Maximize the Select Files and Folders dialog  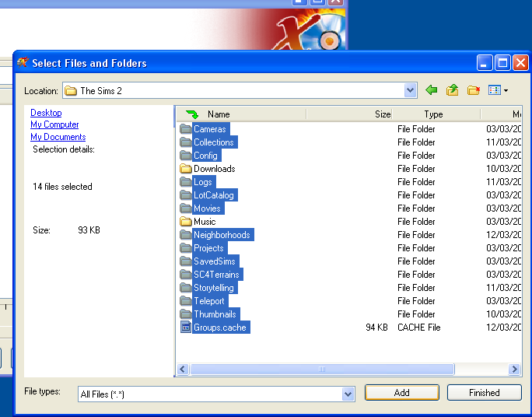point(502,63)
